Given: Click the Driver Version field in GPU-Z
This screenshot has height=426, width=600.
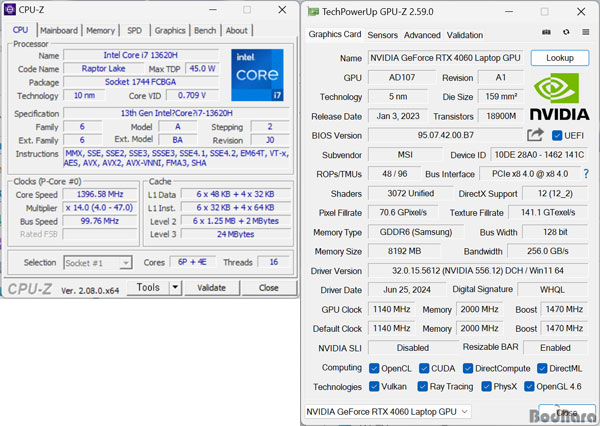Looking at the screenshot, I should pos(478,271).
